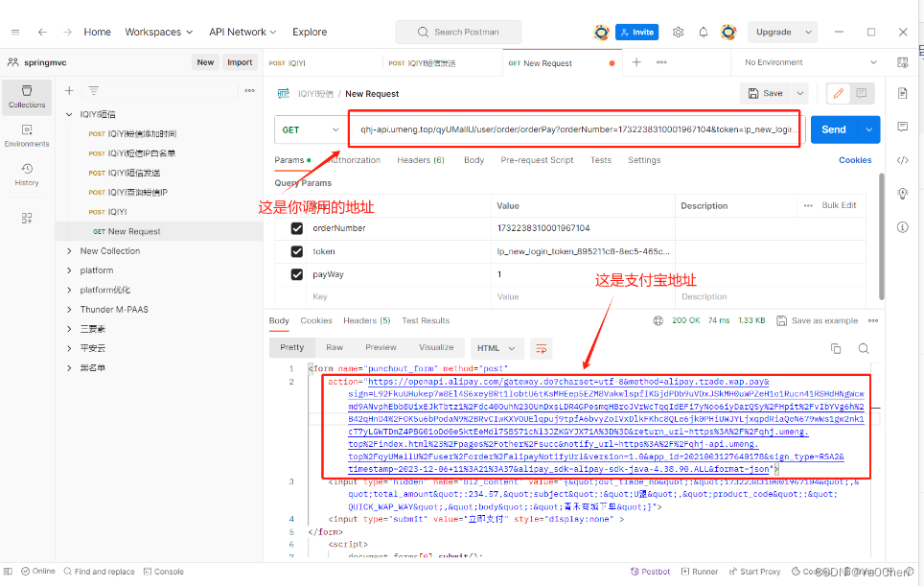The width and height of the screenshot is (924, 586).
Task: Uncheck the orderNumber parameter checkbox
Action: click(297, 228)
